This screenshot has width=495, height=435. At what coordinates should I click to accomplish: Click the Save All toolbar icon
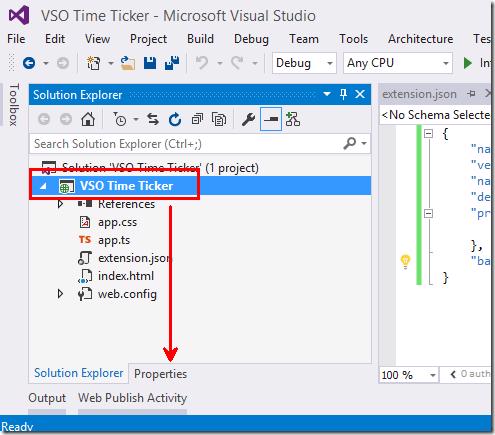(172, 63)
